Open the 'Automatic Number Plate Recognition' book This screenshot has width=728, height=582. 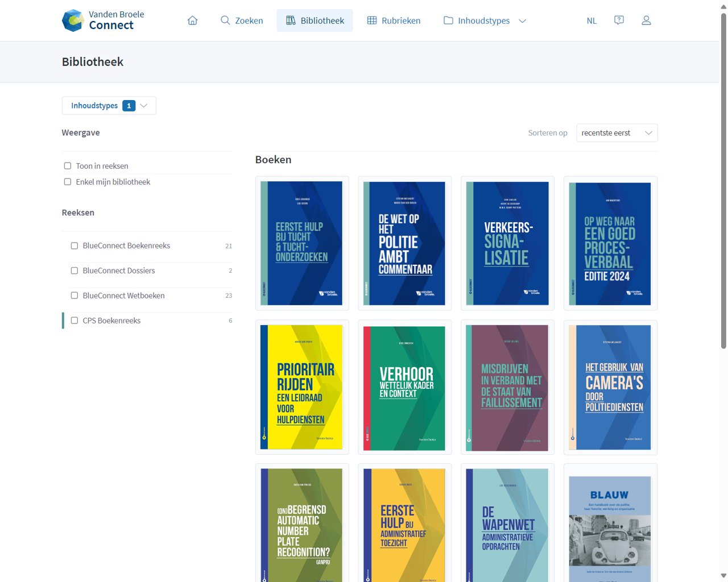[302, 523]
